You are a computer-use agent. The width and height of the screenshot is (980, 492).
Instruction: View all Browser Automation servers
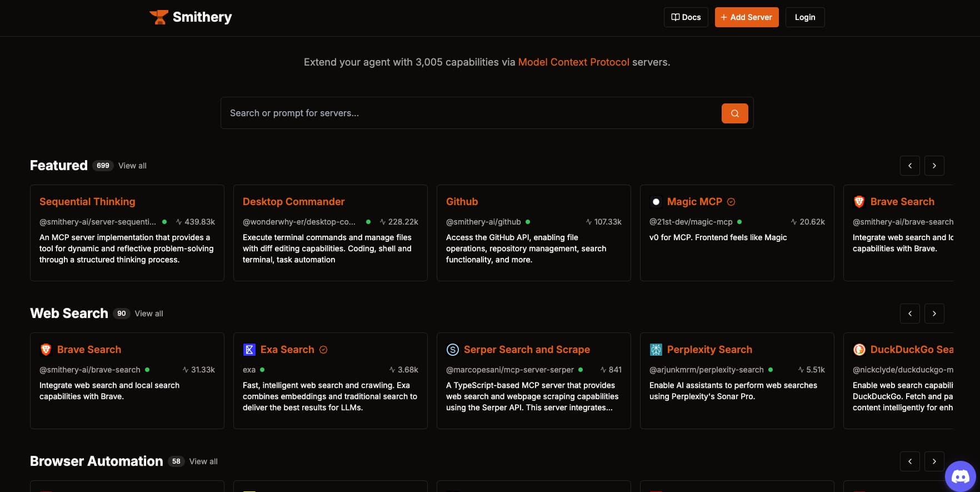tap(203, 461)
